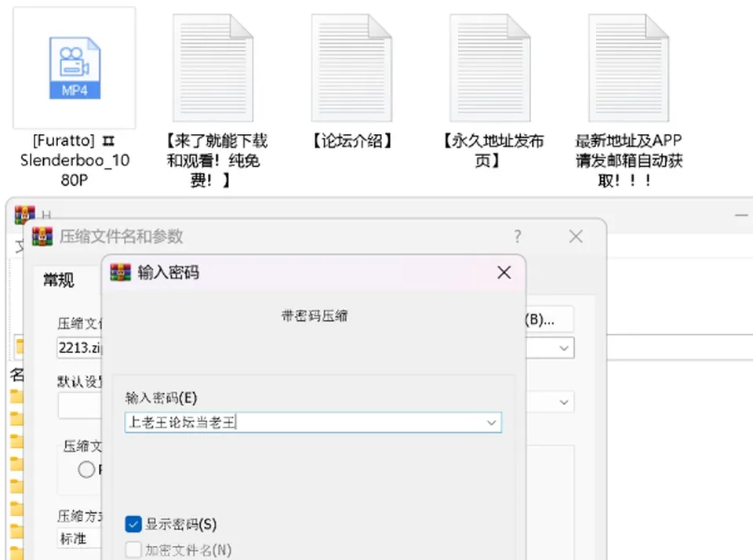Expand the default settings profile dropdown arrow
The height and width of the screenshot is (560, 753).
pyautogui.click(x=564, y=402)
